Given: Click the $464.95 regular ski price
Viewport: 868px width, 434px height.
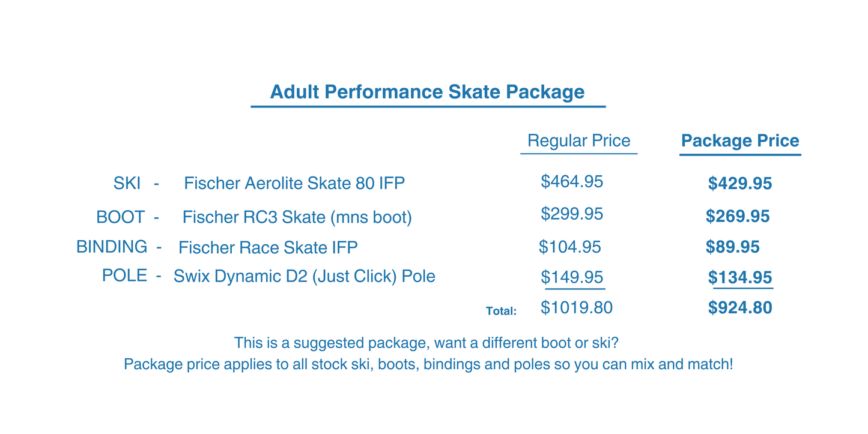Looking at the screenshot, I should 571,181.
